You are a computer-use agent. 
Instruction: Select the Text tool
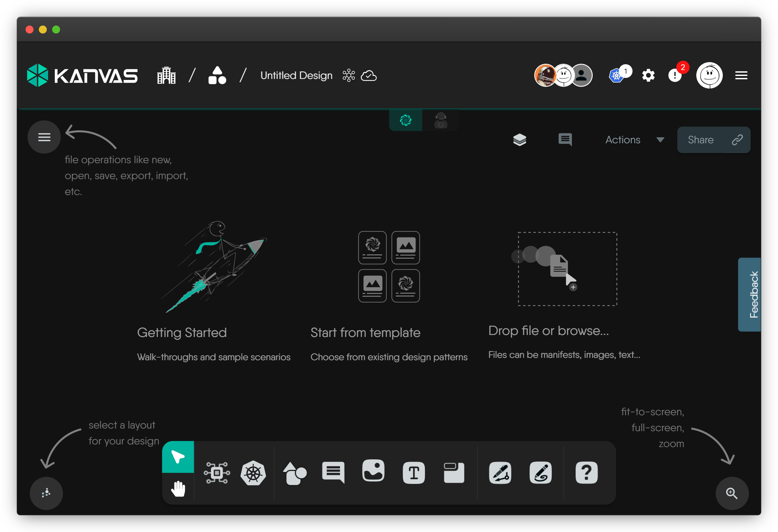pyautogui.click(x=414, y=472)
